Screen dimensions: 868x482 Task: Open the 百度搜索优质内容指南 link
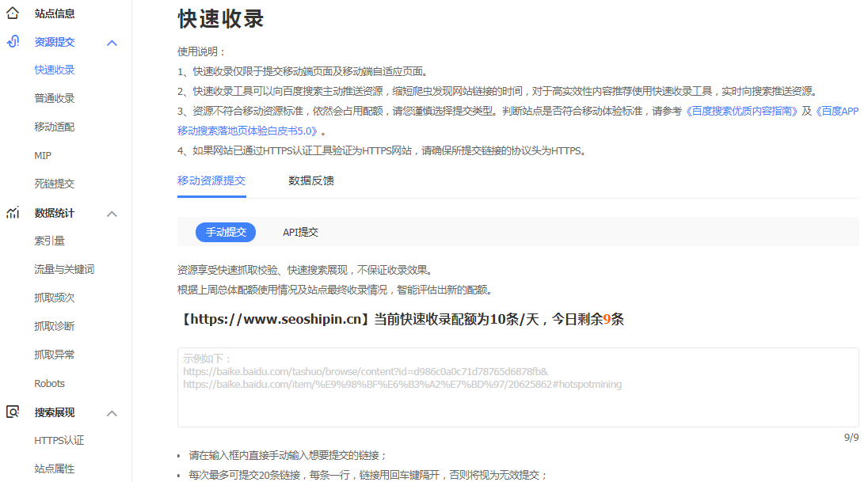741,112
